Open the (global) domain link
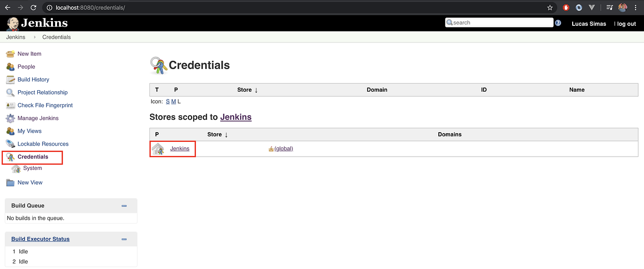644x269 pixels. coord(284,148)
